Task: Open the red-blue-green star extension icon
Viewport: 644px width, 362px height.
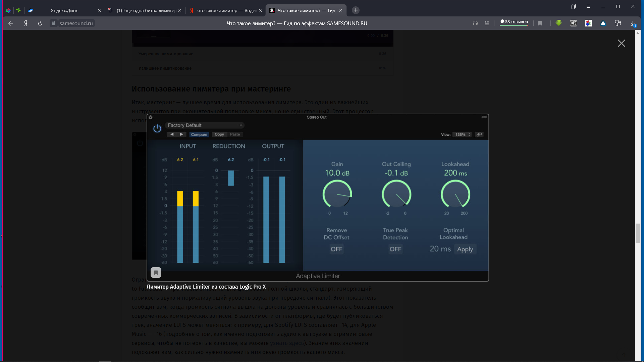Action: (x=588, y=23)
